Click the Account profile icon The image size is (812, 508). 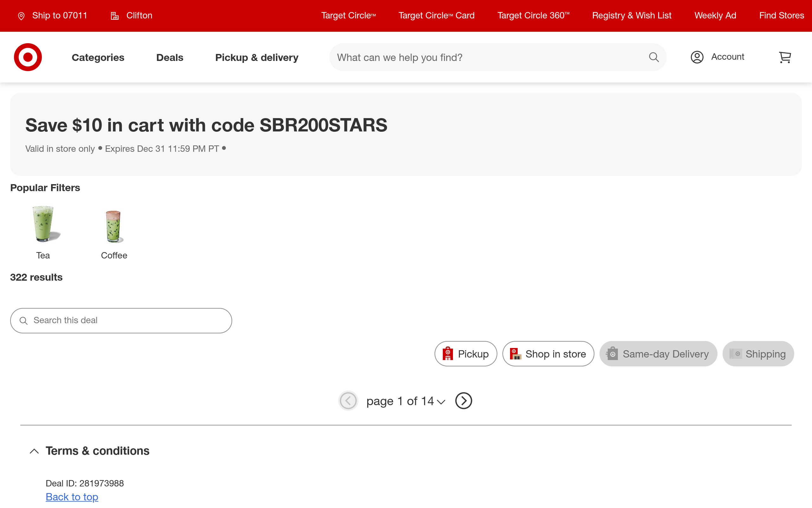(697, 57)
